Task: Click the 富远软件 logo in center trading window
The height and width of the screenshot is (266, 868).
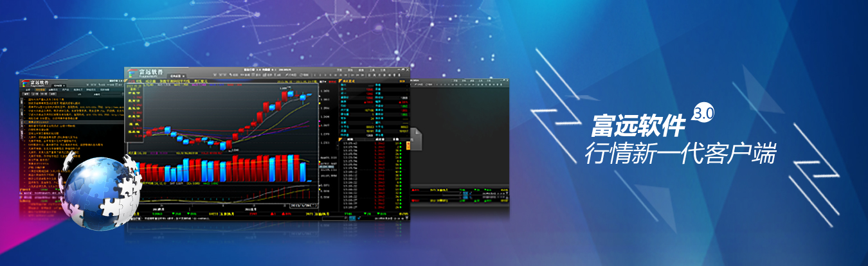Action: coord(146,73)
